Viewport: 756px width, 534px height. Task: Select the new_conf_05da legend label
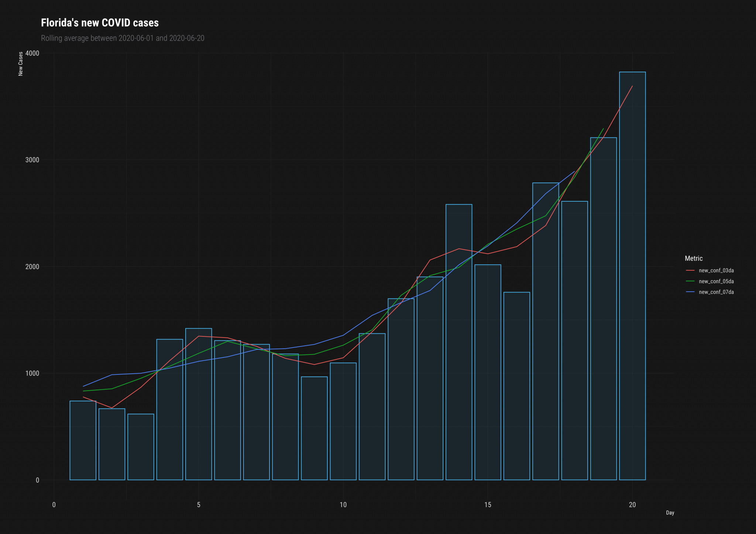pos(716,281)
